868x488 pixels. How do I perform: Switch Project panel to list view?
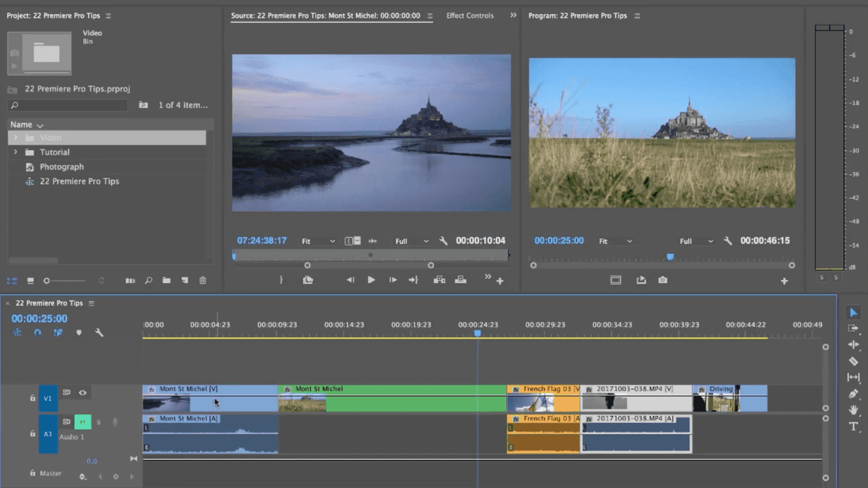point(12,280)
